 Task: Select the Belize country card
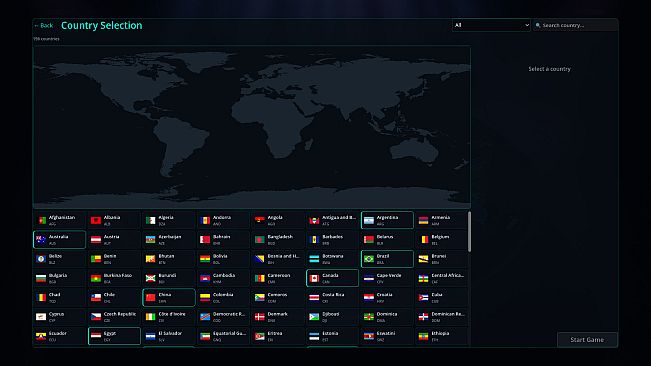pos(59,259)
